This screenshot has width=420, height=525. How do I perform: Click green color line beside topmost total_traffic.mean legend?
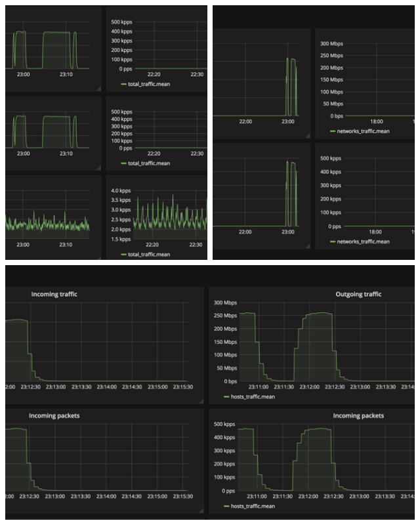click(x=123, y=85)
